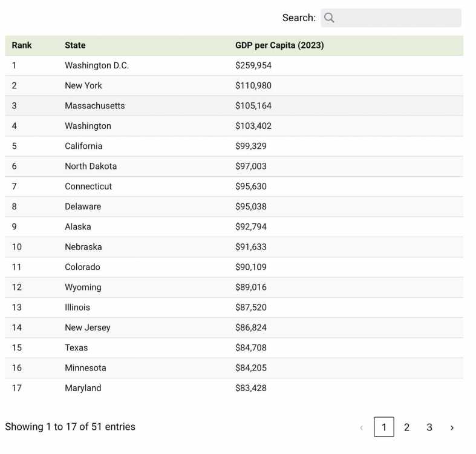
Task: Select the New York row
Action: coord(233,85)
